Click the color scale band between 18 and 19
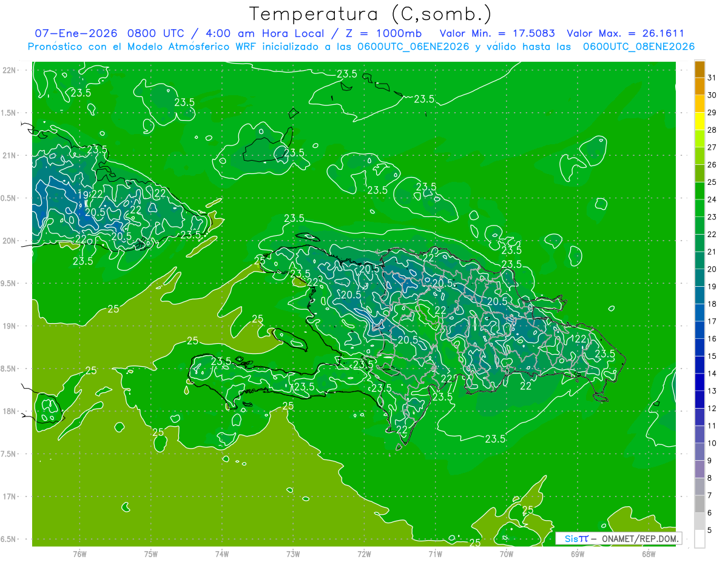 (x=699, y=296)
